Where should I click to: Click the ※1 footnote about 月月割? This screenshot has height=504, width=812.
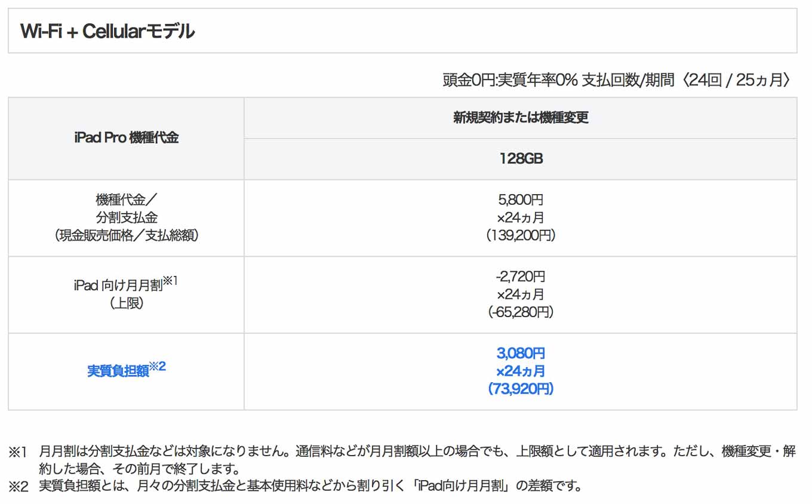[x=402, y=460]
